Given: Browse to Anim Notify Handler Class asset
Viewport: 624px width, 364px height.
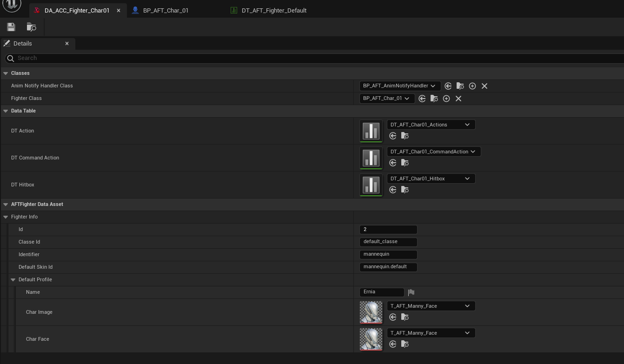Looking at the screenshot, I should [x=460, y=86].
